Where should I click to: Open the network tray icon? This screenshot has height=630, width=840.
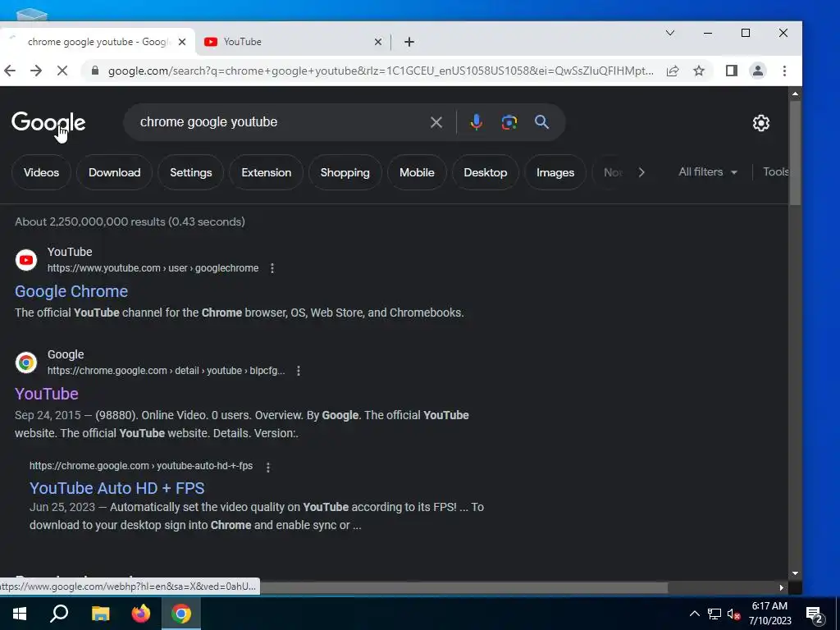point(714,614)
